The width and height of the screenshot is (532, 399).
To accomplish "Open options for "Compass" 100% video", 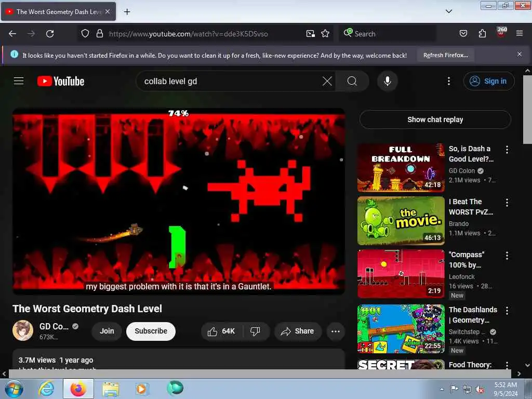I will pyautogui.click(x=507, y=256).
